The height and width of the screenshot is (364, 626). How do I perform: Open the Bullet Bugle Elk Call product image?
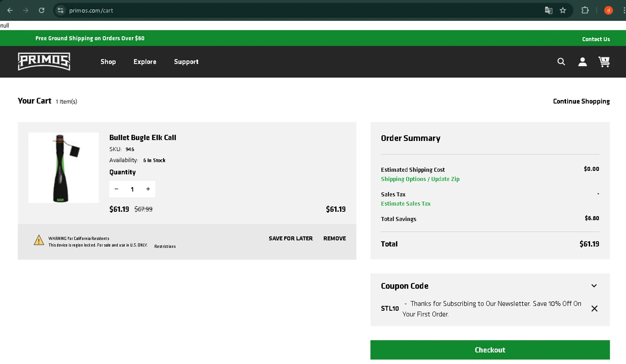pos(63,168)
